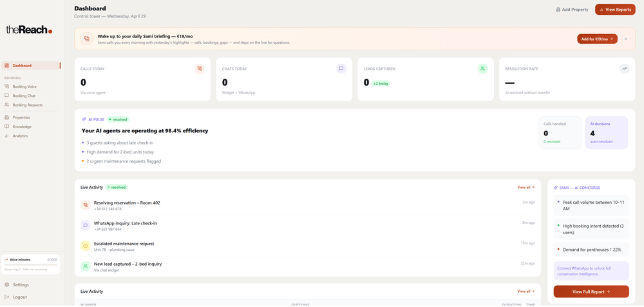Click the Sami AI Concierge sparkle icon
Viewport: 644px width, 307px height.
point(556,188)
